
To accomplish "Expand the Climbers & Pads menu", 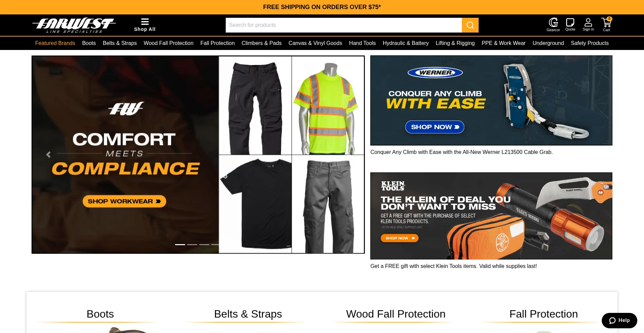I will [262, 43].
